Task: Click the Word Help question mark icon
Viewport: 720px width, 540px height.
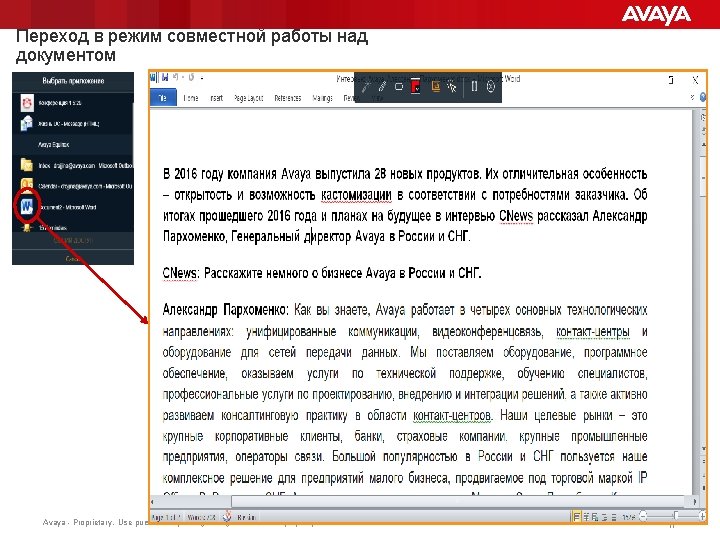Action: click(x=703, y=97)
